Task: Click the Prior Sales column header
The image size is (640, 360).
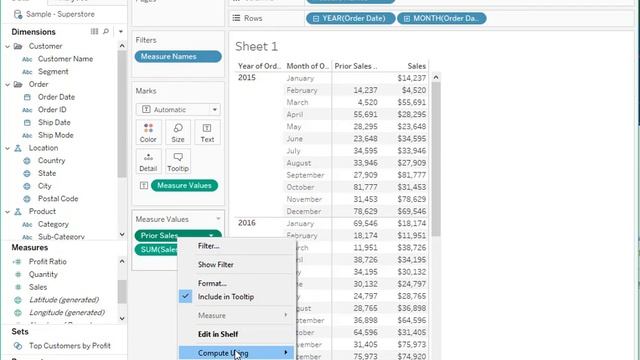Action: 356,66
